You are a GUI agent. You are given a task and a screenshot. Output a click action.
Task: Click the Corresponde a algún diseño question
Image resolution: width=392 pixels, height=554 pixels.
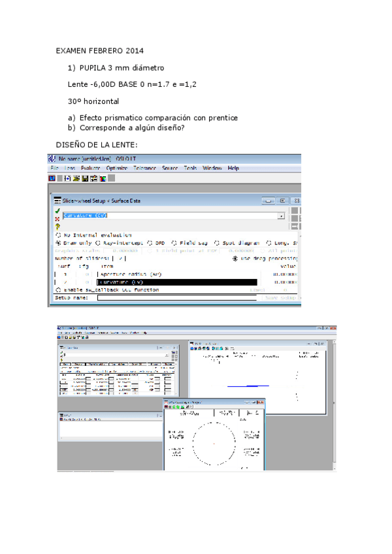[132, 128]
